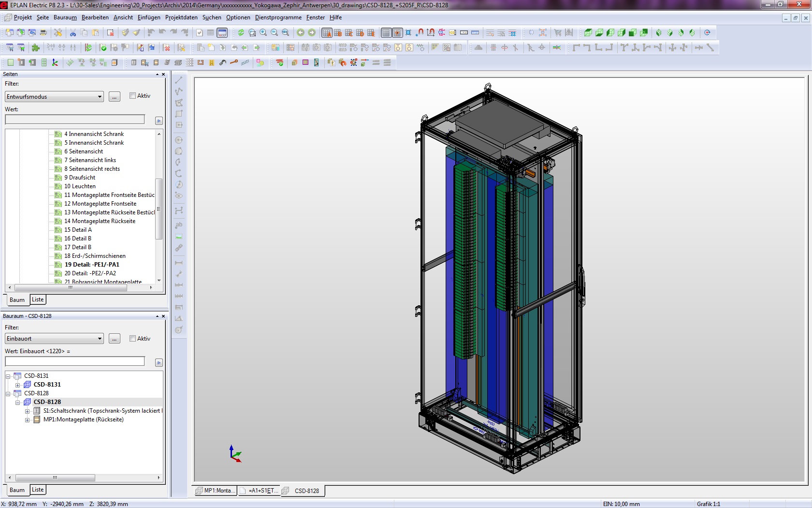Screen dimensions: 812x508
Task: Click the XYZ axes icon in third toolbar
Action: click(x=55, y=63)
